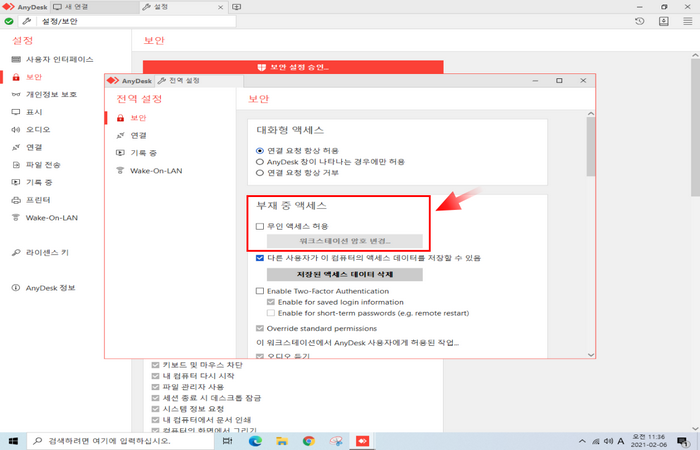Show hidden system tray icons
700x450 pixels.
(582, 441)
